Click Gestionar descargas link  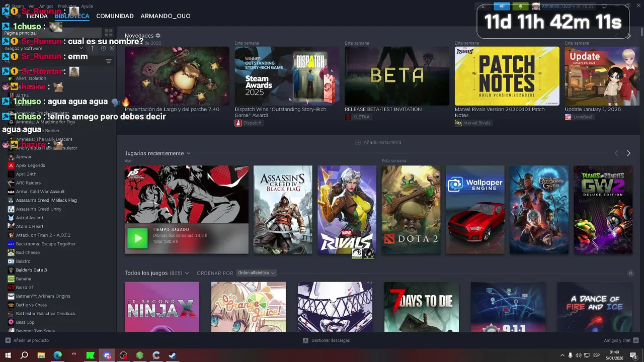pyautogui.click(x=331, y=340)
